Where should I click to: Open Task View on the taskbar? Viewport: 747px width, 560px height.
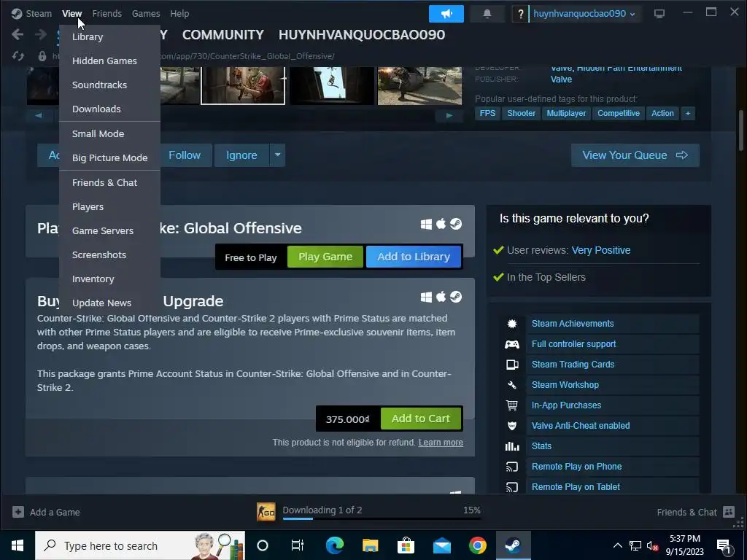[x=298, y=545]
